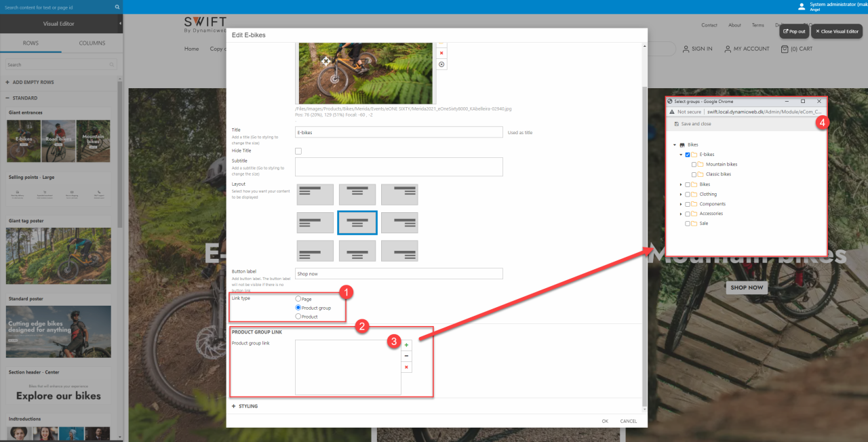The height and width of the screenshot is (442, 868).
Task: Click the search magnifier icon in top bar
Action: [117, 7]
